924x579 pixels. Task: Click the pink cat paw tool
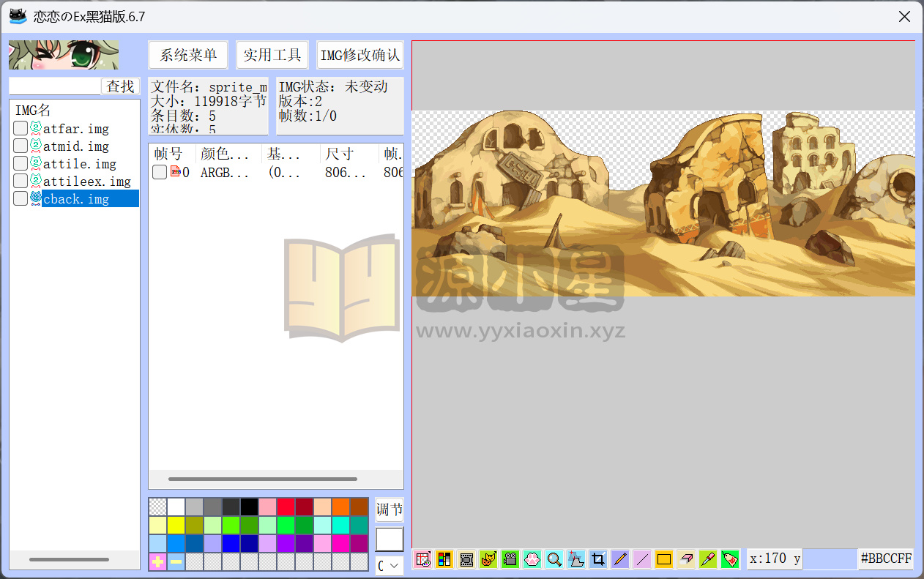532,559
